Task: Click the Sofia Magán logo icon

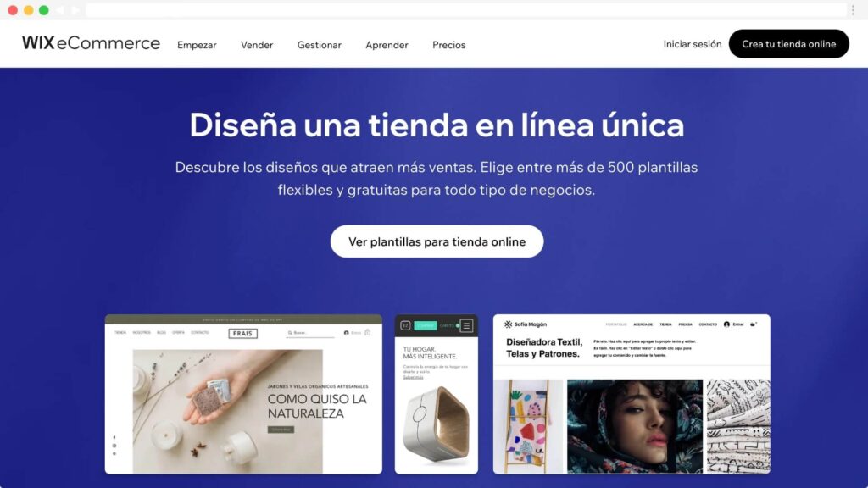Action: [509, 324]
